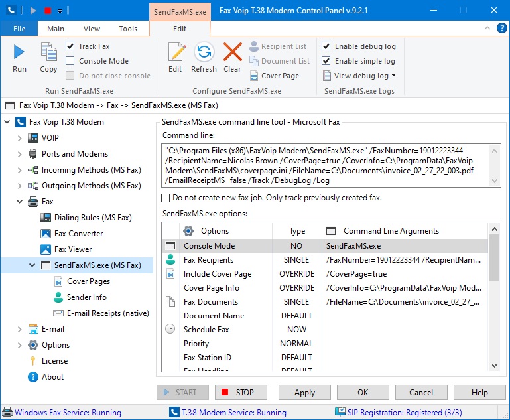Open quick access toolbar customize arrow
Screen dimensions: 510x420
60,11
